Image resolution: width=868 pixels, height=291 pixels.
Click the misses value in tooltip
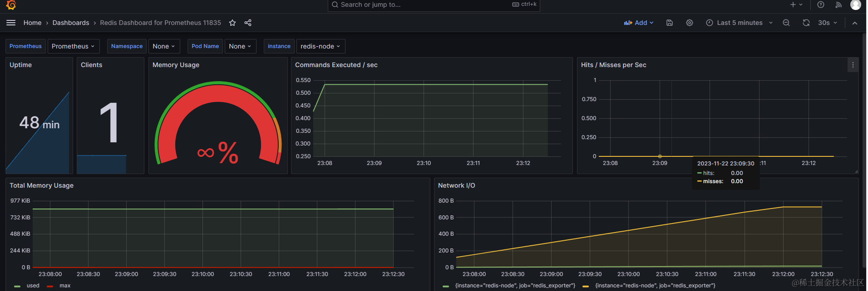(737, 181)
